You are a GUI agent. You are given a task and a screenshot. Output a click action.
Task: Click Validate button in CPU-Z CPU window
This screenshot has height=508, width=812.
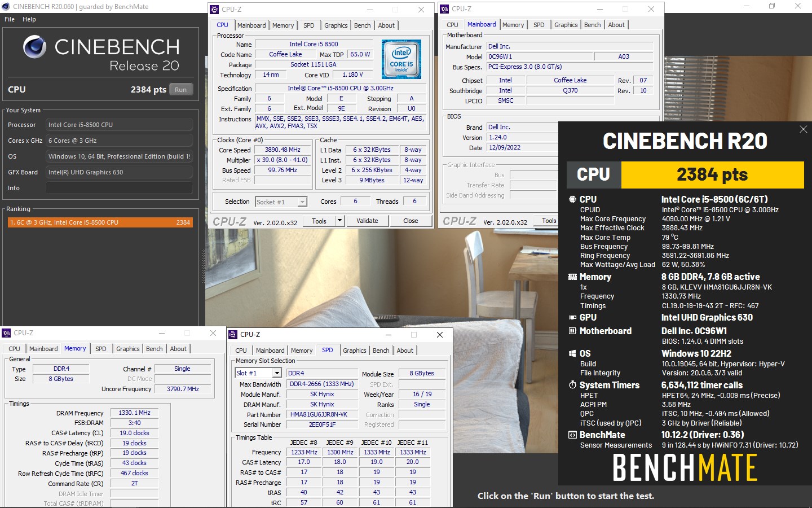(367, 221)
